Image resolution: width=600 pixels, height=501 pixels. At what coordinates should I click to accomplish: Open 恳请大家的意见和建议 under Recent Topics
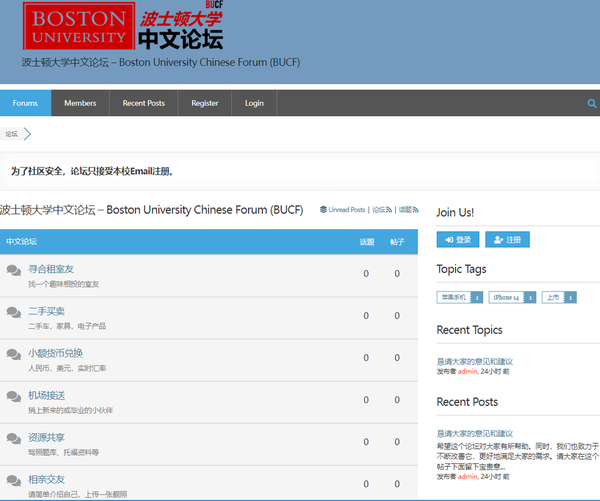pos(474,361)
